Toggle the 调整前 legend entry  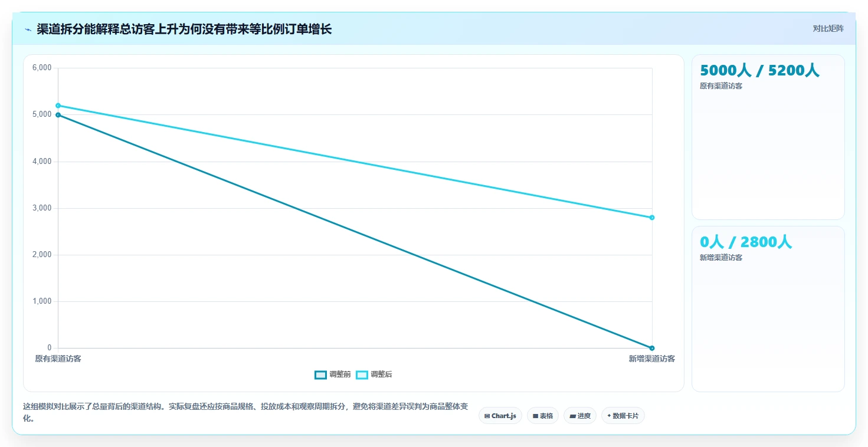point(333,374)
